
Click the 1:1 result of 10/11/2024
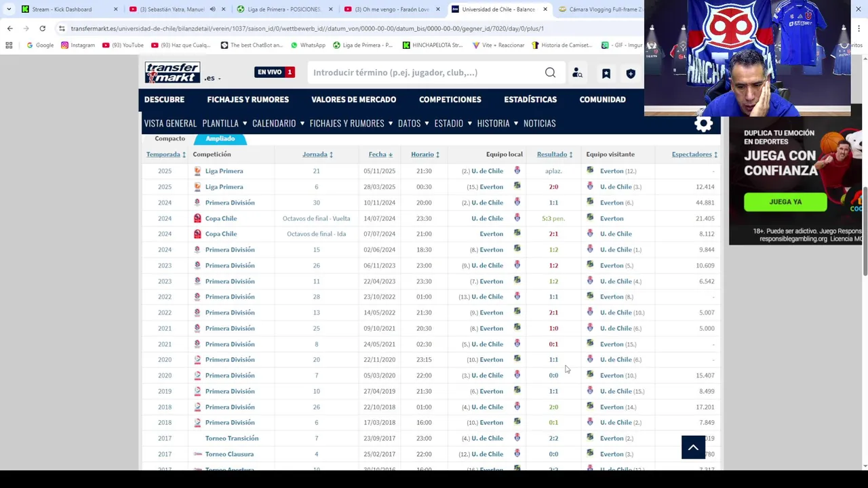click(553, 203)
